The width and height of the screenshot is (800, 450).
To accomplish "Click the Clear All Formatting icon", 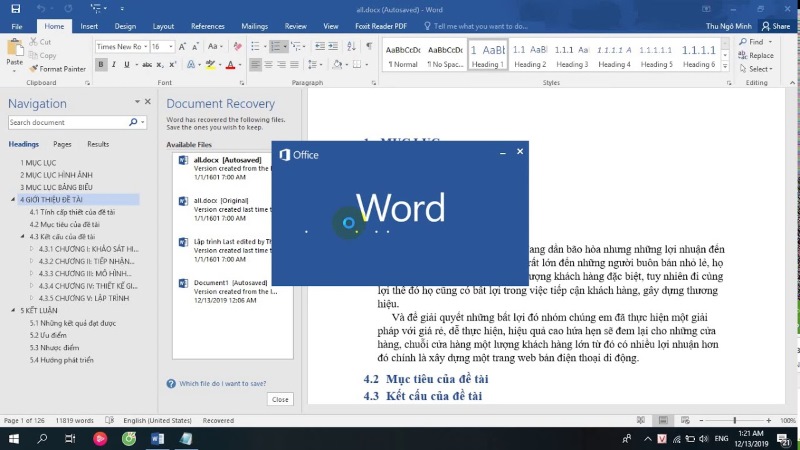I will pos(237,46).
